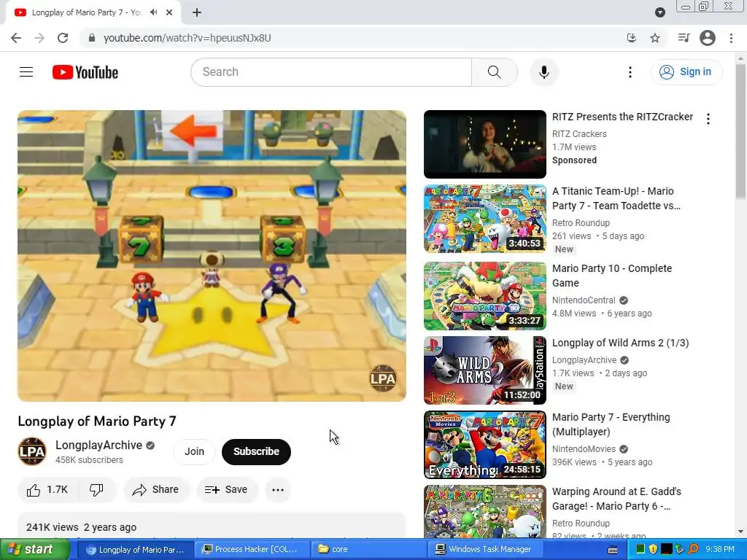The height and width of the screenshot is (560, 747).
Task: Save the video to a playlist
Action: click(x=226, y=489)
